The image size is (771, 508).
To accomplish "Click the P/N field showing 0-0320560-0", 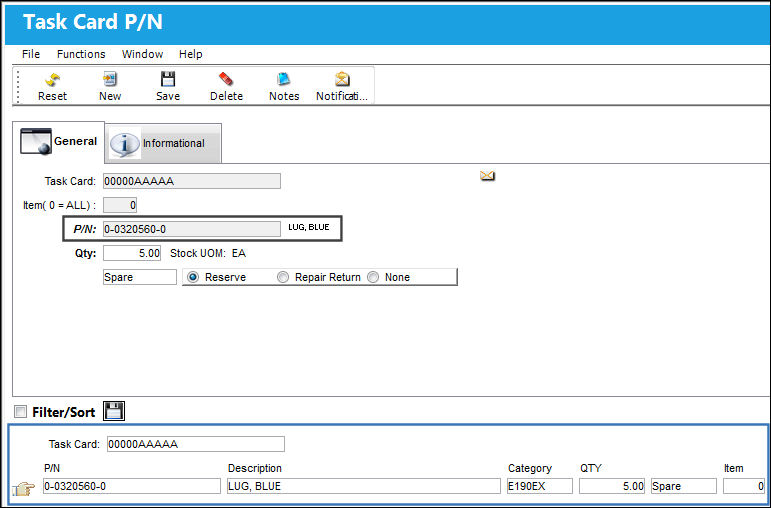I will (192, 229).
